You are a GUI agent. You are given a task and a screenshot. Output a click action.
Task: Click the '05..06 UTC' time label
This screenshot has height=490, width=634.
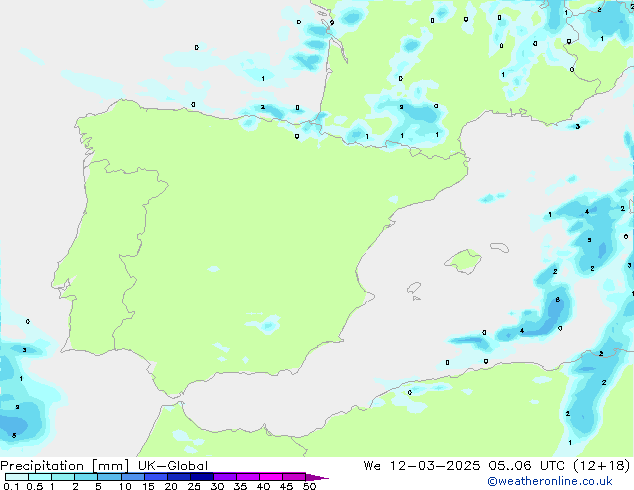tap(526, 466)
